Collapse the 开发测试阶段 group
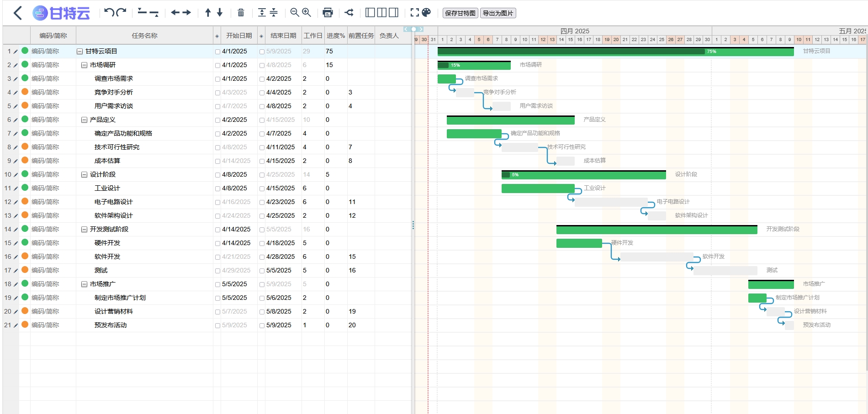Viewport: 868px width, 414px height. [x=84, y=230]
